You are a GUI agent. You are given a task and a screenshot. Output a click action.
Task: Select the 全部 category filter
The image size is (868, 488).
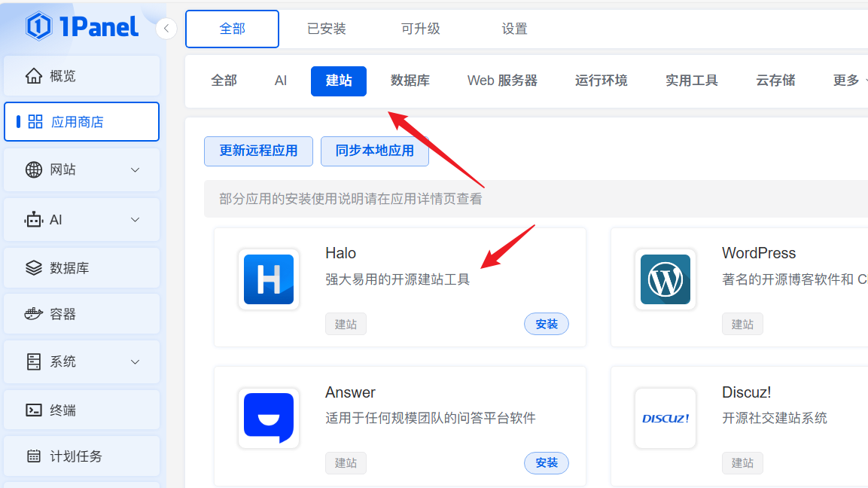(224, 81)
